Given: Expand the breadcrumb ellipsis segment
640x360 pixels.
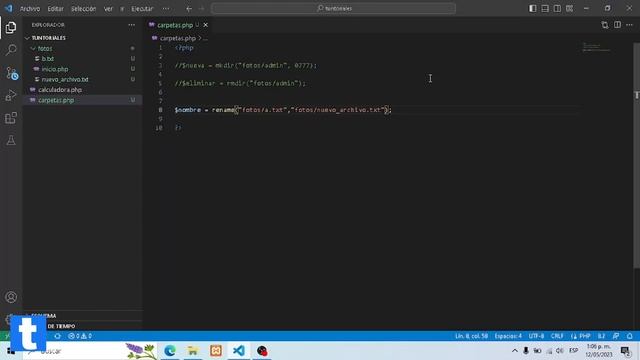Looking at the screenshot, I should (205, 38).
